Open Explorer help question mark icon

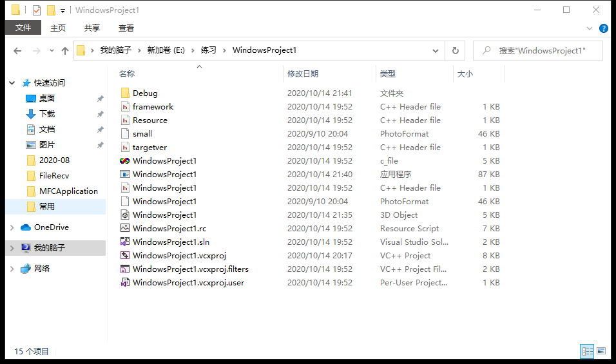pyautogui.click(x=603, y=28)
